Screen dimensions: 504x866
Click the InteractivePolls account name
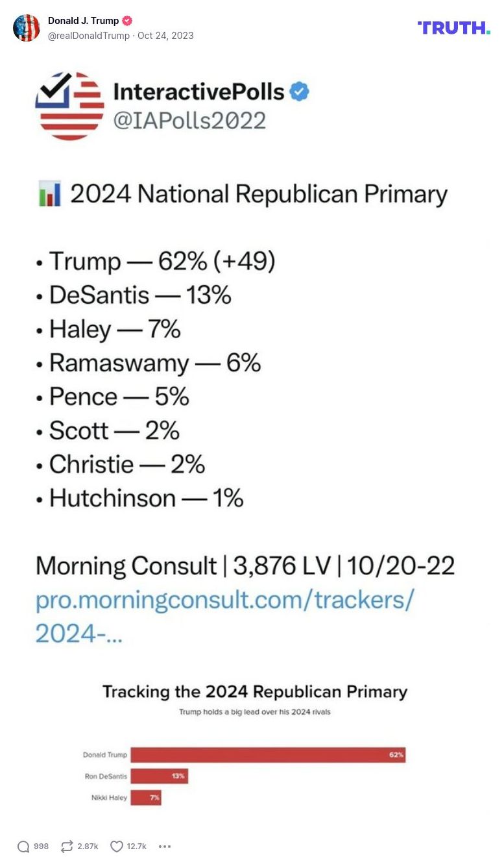point(198,92)
